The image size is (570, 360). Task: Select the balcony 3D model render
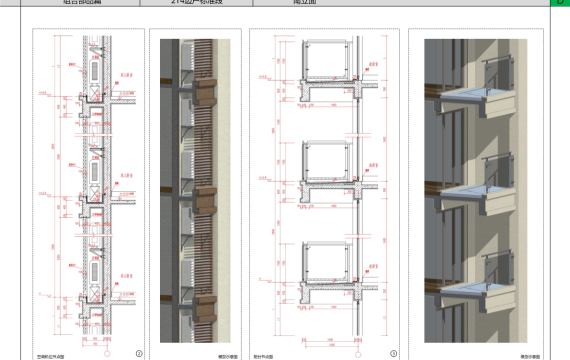click(475, 191)
